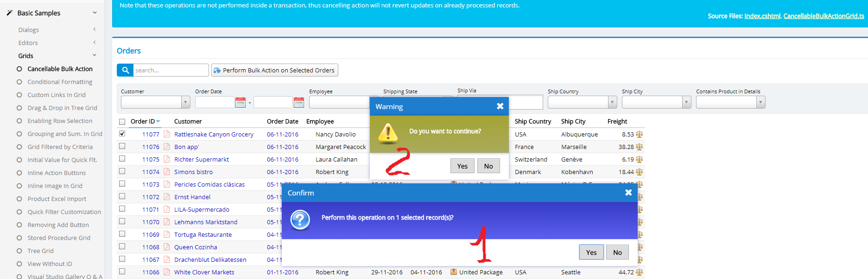Open Custom Links In Grid sample
This screenshot has height=279, width=868.
(x=57, y=95)
